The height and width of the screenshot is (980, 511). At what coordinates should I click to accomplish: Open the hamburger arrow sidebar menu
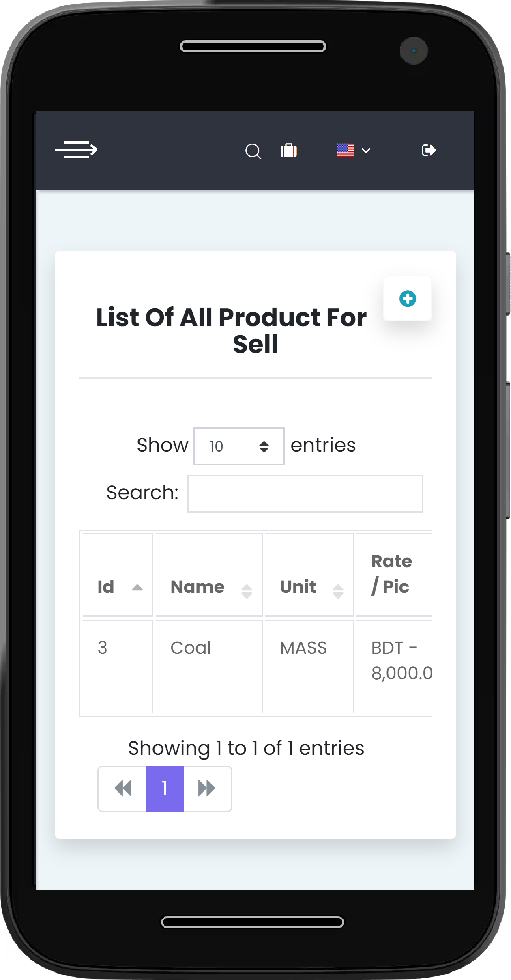76,150
